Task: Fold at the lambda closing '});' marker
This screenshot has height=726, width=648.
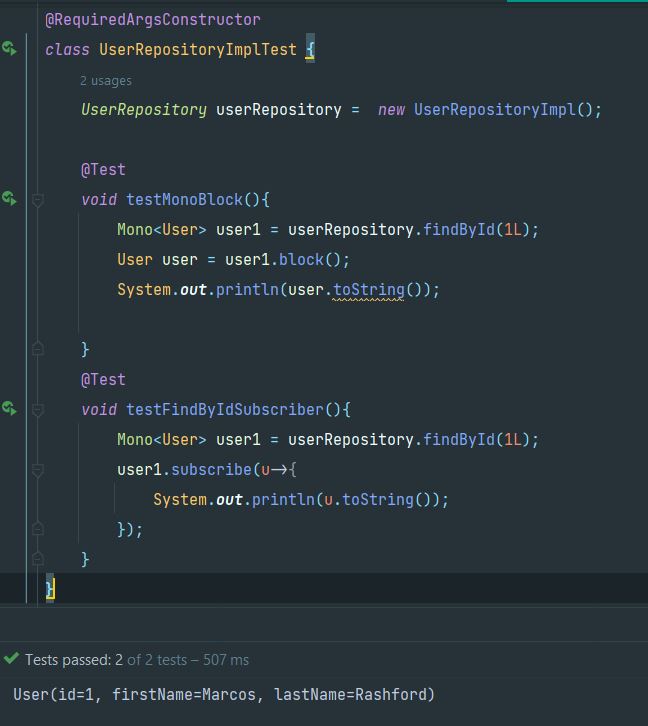Action: tap(38, 528)
